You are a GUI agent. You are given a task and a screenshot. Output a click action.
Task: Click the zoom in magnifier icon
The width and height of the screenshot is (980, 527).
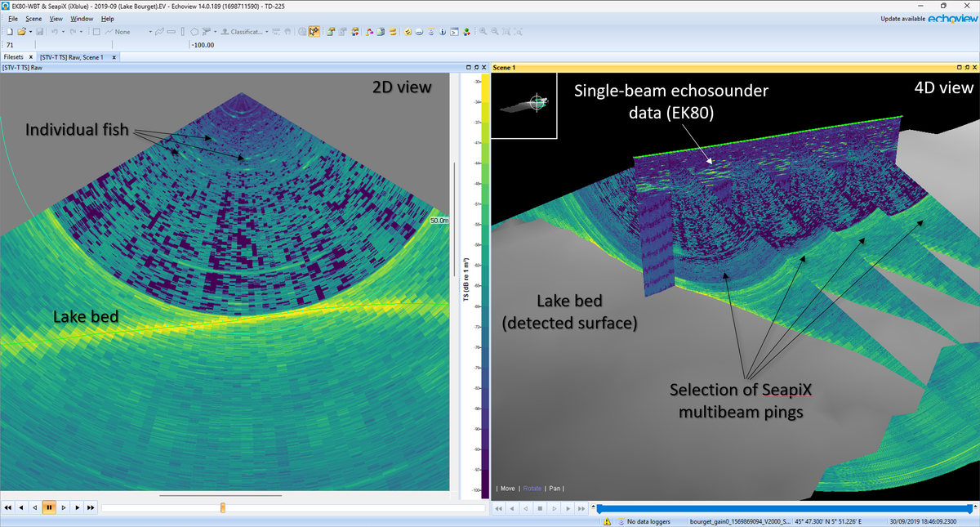pyautogui.click(x=483, y=31)
